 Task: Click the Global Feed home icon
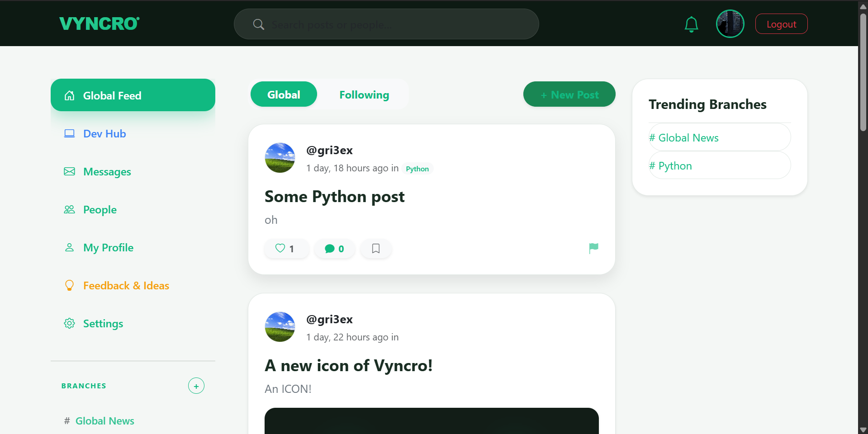click(69, 95)
